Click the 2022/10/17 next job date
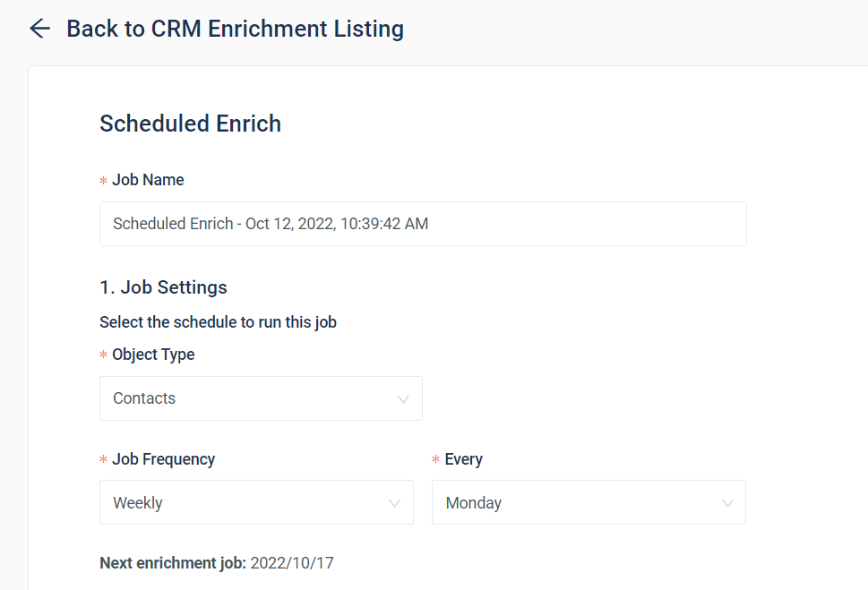Screen dimensions: 868x590 (292, 563)
